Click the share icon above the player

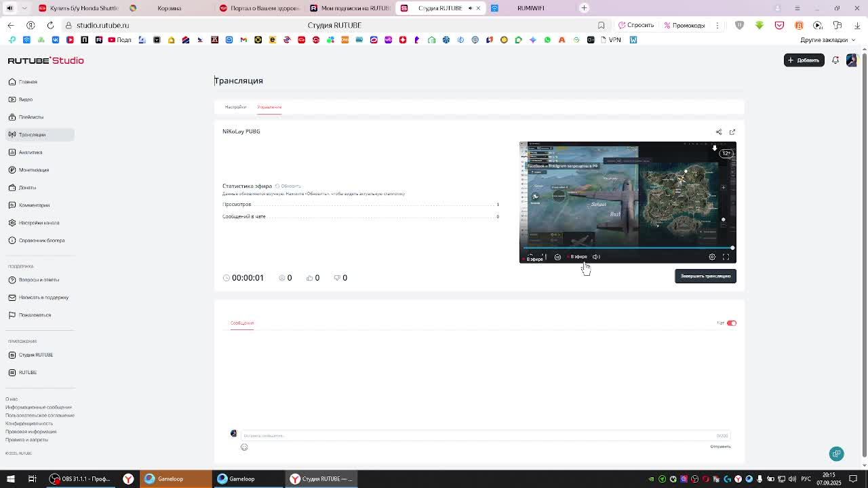coord(719,132)
